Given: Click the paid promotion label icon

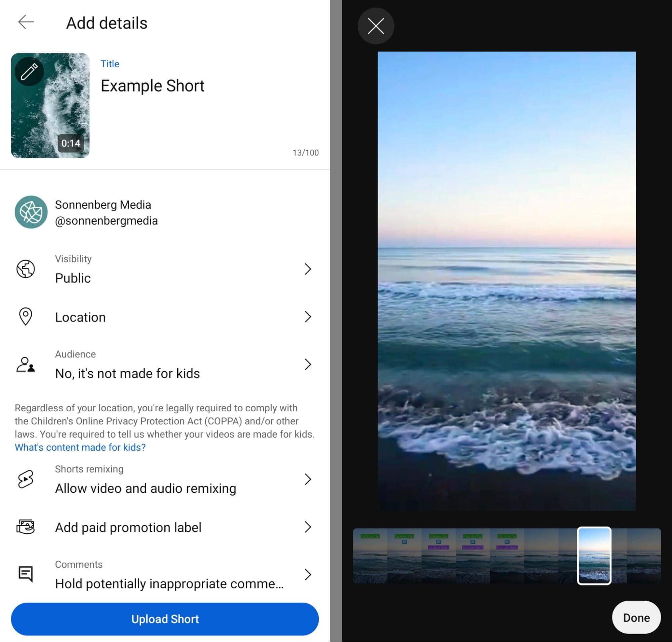Looking at the screenshot, I should 25,527.
